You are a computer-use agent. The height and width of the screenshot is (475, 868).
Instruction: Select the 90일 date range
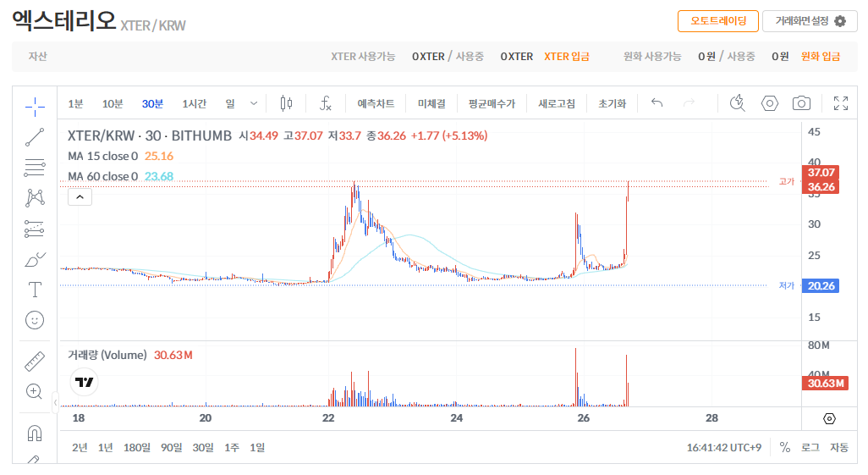tap(171, 447)
